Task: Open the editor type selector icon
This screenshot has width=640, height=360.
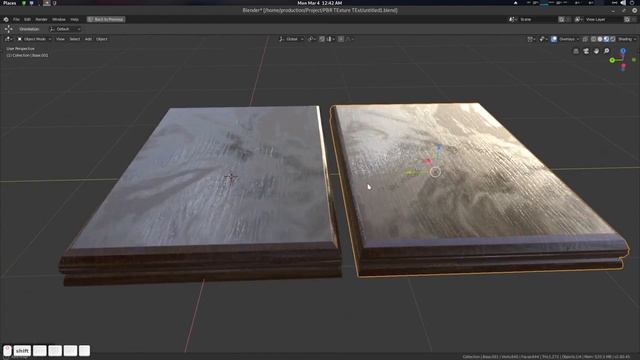Action: point(8,39)
